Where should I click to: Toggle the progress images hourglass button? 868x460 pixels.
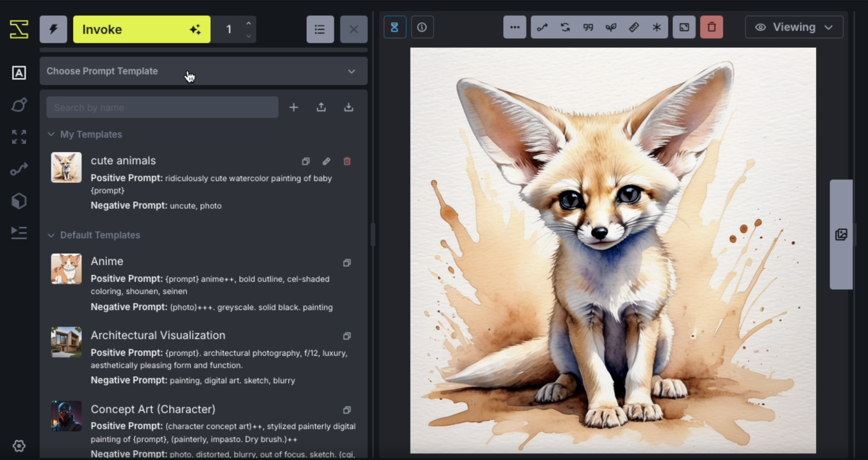point(395,27)
